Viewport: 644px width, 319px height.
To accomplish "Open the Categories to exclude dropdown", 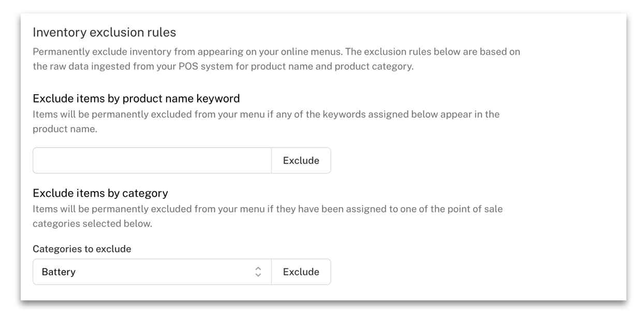I will point(152,271).
